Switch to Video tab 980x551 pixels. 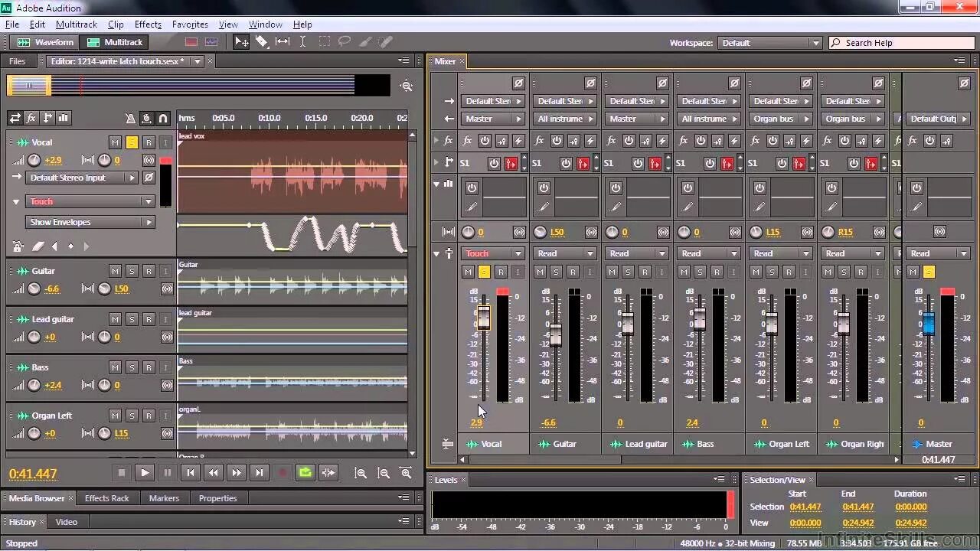tap(67, 522)
